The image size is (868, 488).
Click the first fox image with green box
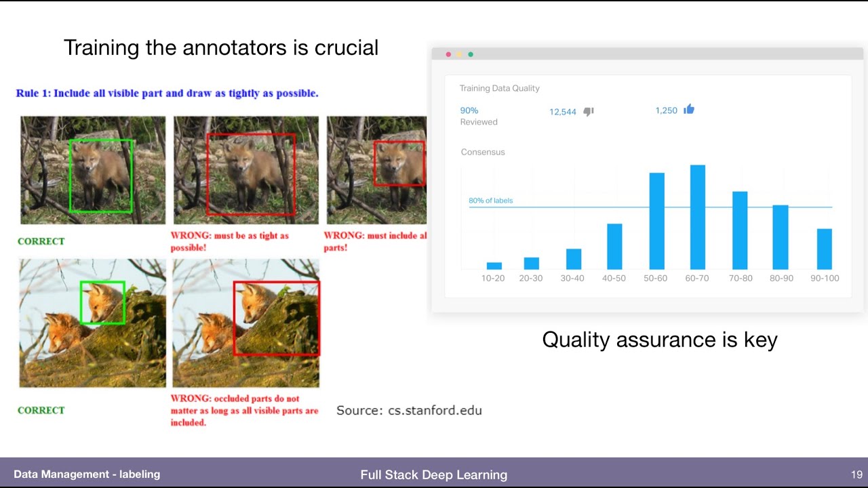tap(93, 170)
